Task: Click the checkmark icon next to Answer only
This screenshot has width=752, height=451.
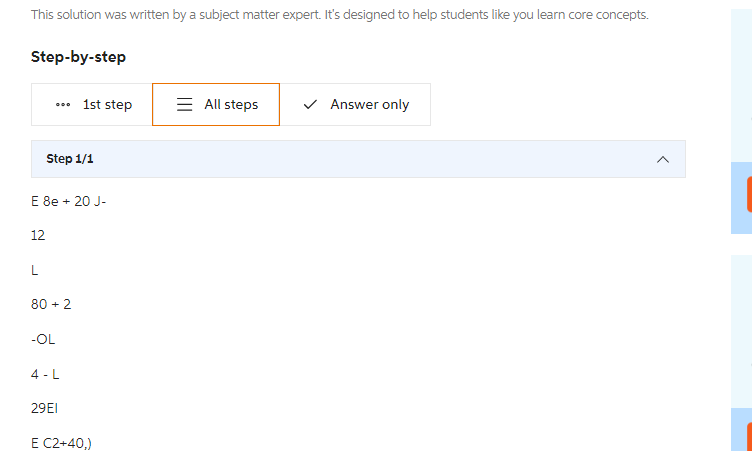Action: coord(310,105)
